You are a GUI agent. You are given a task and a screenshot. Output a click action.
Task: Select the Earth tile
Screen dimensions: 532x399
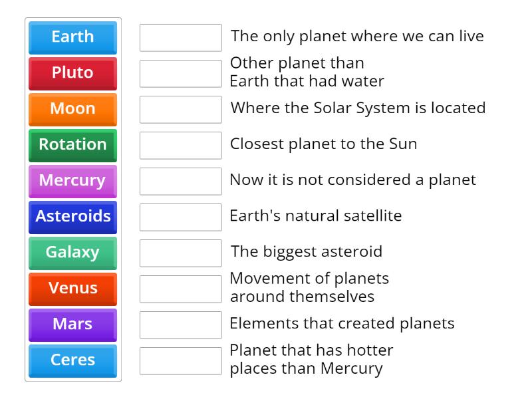click(x=72, y=37)
